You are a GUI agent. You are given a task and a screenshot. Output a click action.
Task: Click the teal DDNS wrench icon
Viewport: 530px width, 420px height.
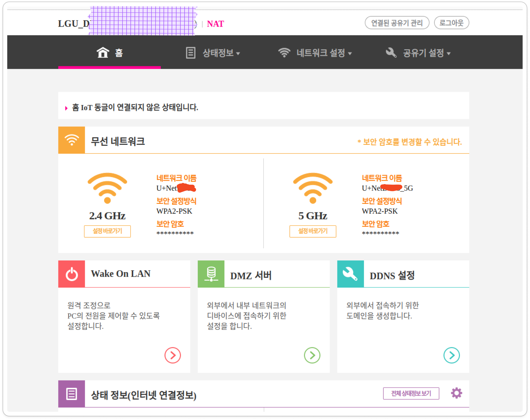[350, 274]
